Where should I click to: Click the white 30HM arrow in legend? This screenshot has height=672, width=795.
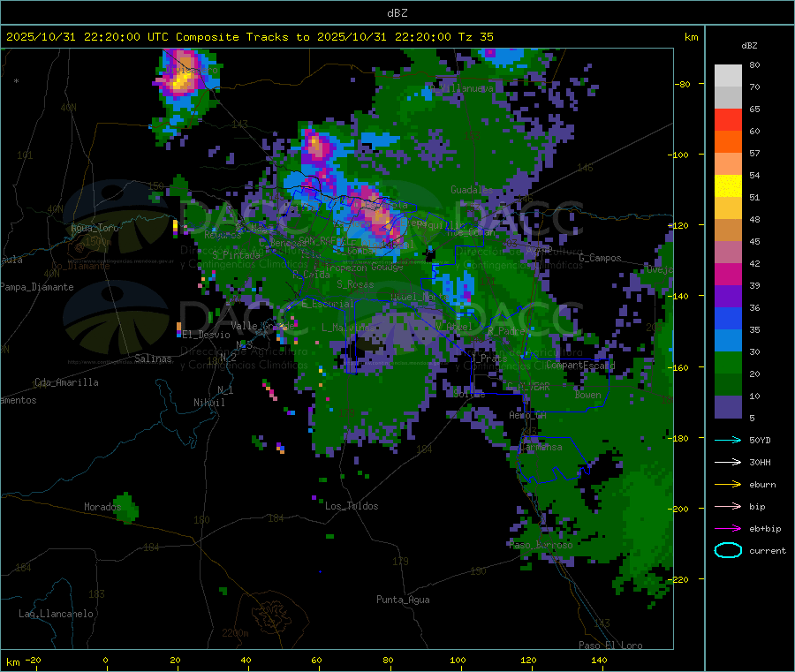click(728, 462)
